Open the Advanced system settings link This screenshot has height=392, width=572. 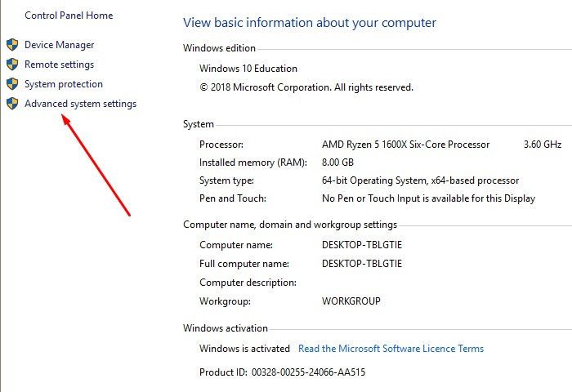click(81, 104)
